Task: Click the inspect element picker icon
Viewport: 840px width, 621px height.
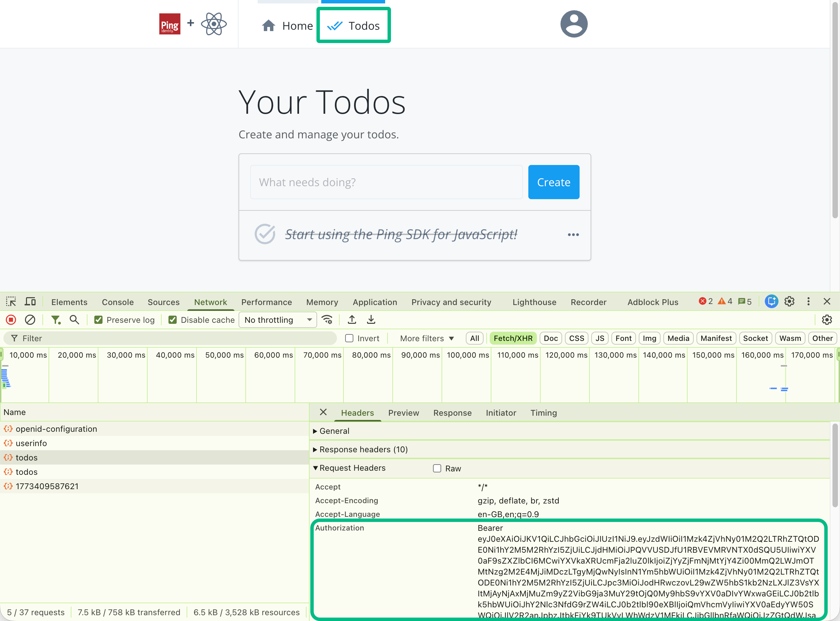Action: pos(11,302)
